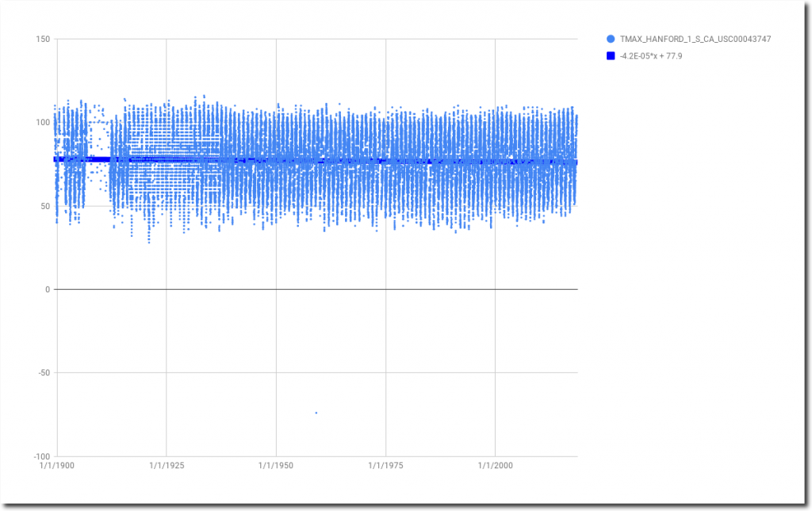This screenshot has height=511, width=812.
Task: Click the 1/1/1900 date label on horizontal axis
Action: tap(57, 466)
